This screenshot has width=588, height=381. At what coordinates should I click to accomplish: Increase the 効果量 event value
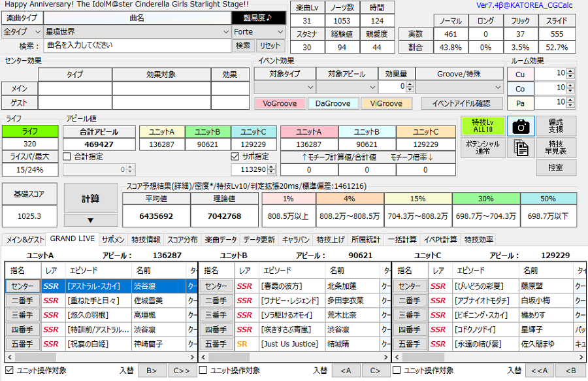point(410,85)
